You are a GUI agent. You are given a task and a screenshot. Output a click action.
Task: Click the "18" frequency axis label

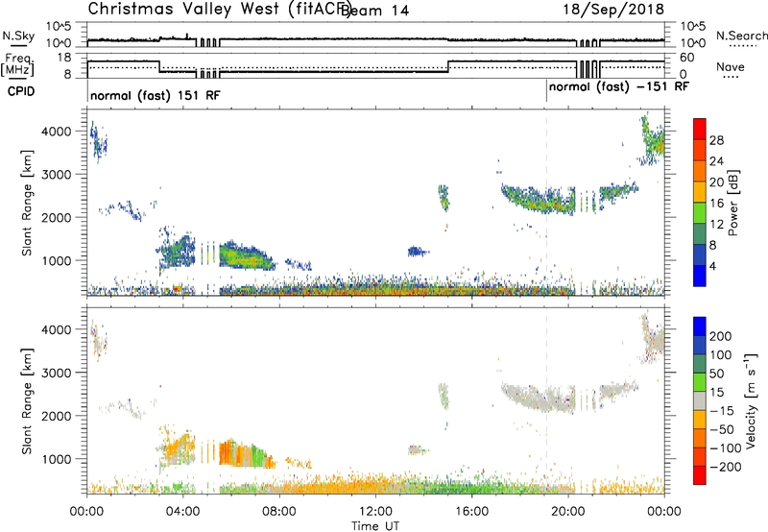click(64, 58)
